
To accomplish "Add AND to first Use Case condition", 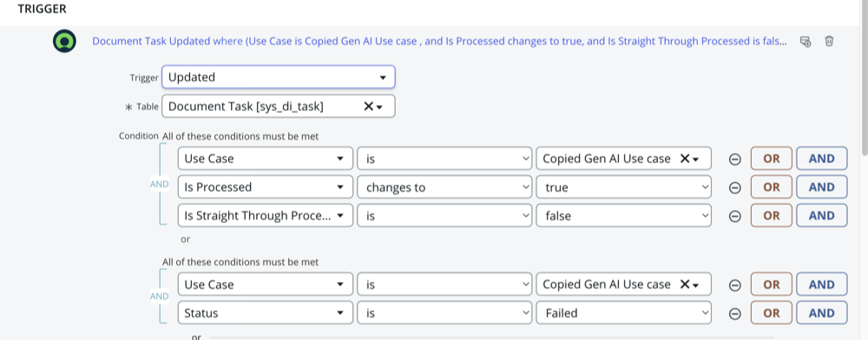I will point(821,159).
